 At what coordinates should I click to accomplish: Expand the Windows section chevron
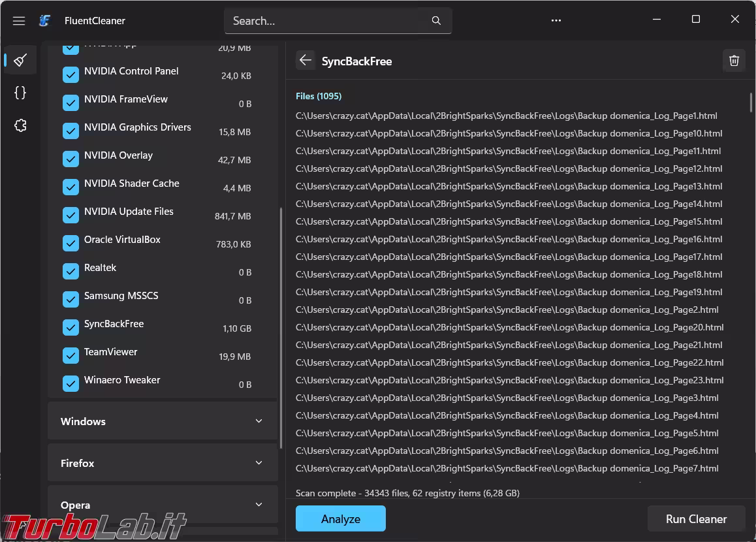(259, 421)
